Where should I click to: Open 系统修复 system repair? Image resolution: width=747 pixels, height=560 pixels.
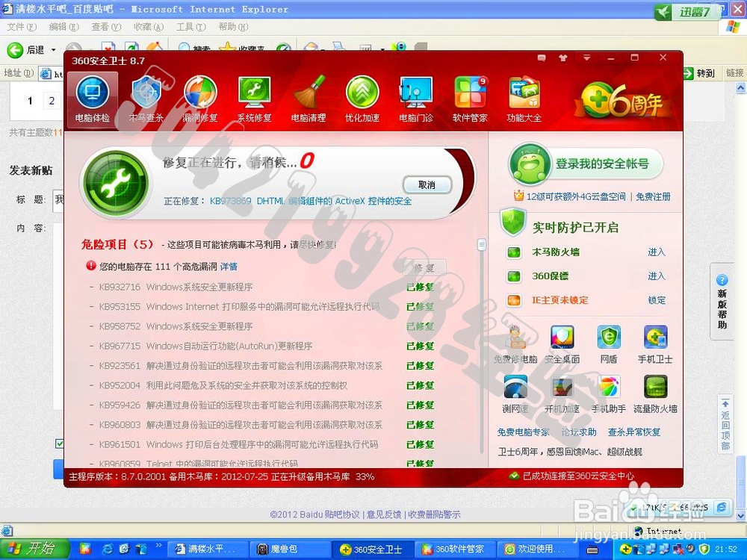[254, 99]
